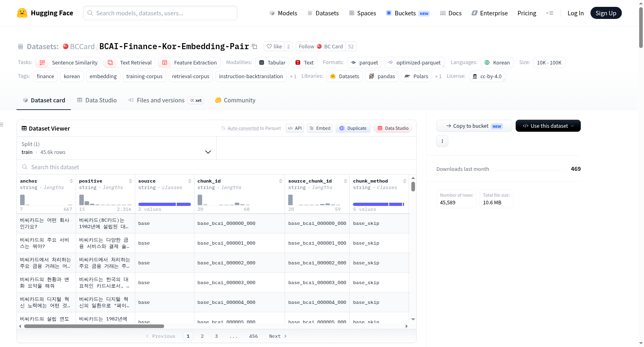Focus the Search models, datasets, users field
The height and width of the screenshot is (347, 644).
160,13
